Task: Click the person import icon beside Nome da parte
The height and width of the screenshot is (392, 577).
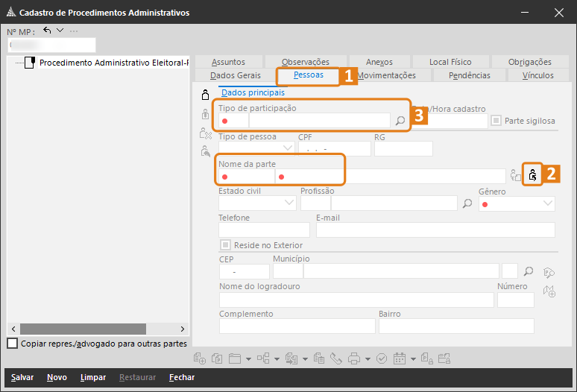Action: pyautogui.click(x=532, y=175)
